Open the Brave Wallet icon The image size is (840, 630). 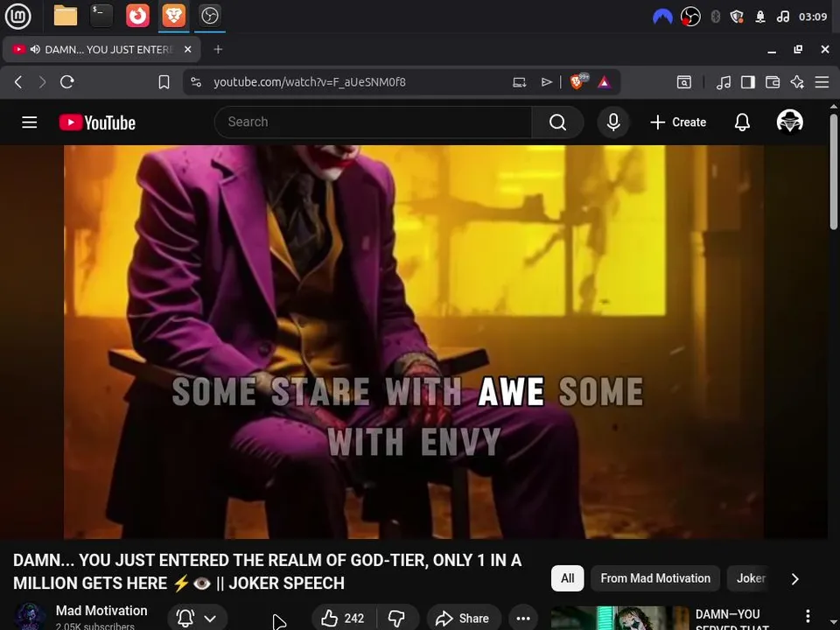(x=773, y=82)
